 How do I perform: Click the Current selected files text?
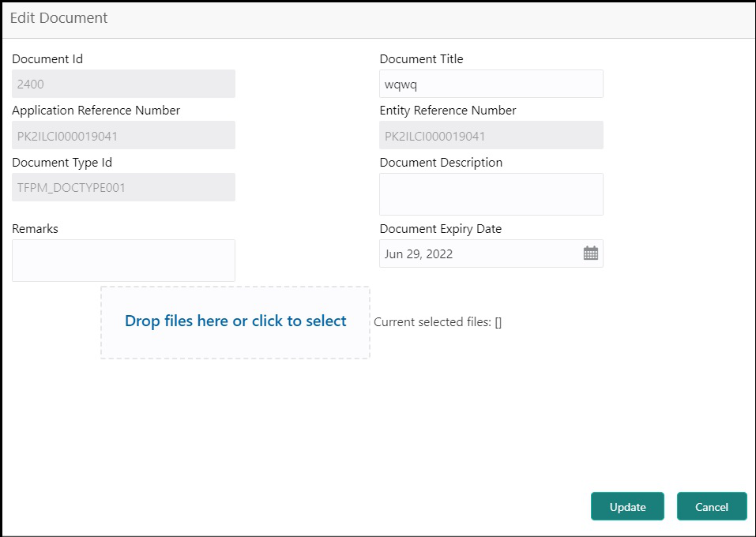(x=438, y=322)
